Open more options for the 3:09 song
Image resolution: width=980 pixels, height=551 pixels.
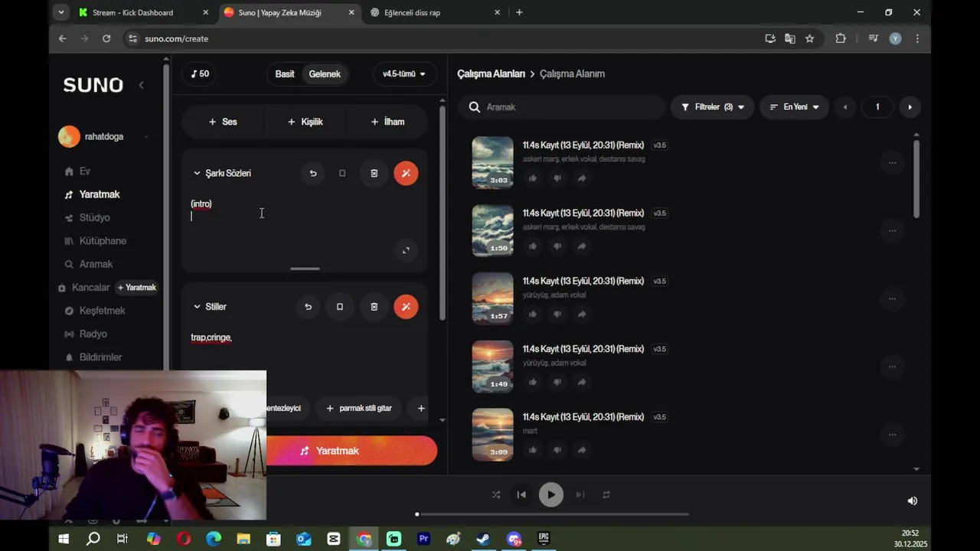click(892, 435)
